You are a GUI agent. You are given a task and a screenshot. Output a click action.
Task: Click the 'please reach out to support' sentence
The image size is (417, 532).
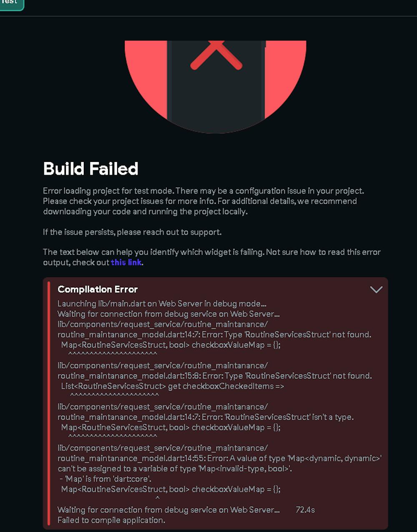click(x=133, y=232)
